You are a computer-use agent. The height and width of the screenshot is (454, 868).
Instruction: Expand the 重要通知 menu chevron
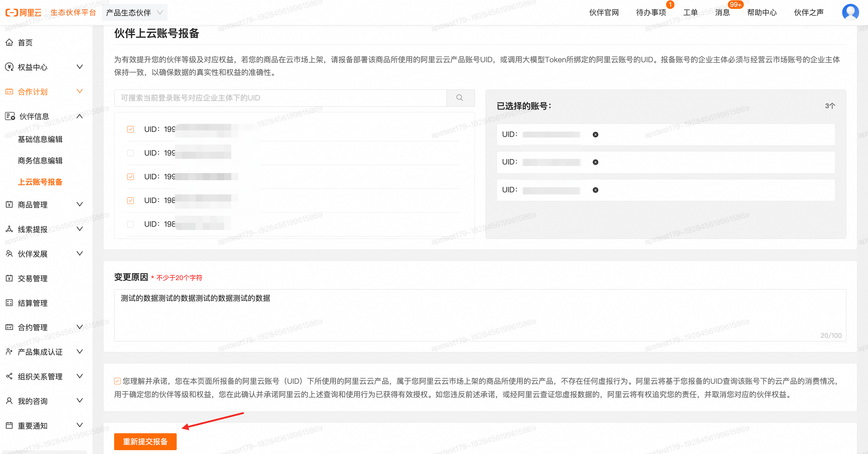tap(80, 425)
